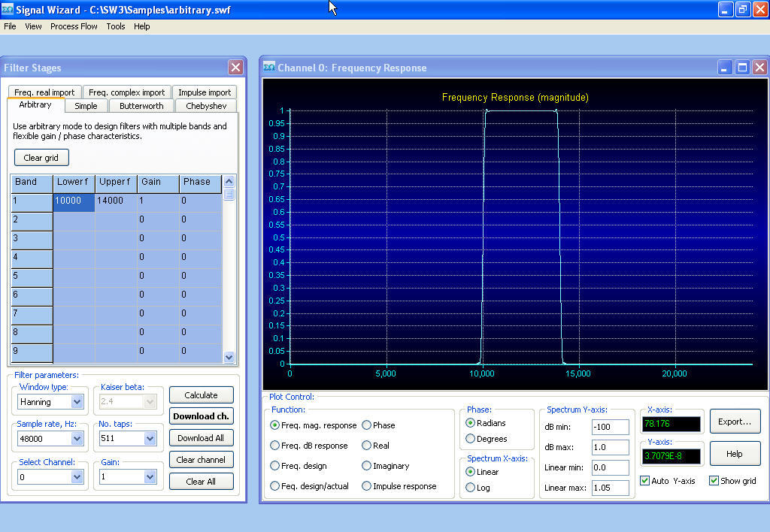Click the Export... button

pos(735,422)
